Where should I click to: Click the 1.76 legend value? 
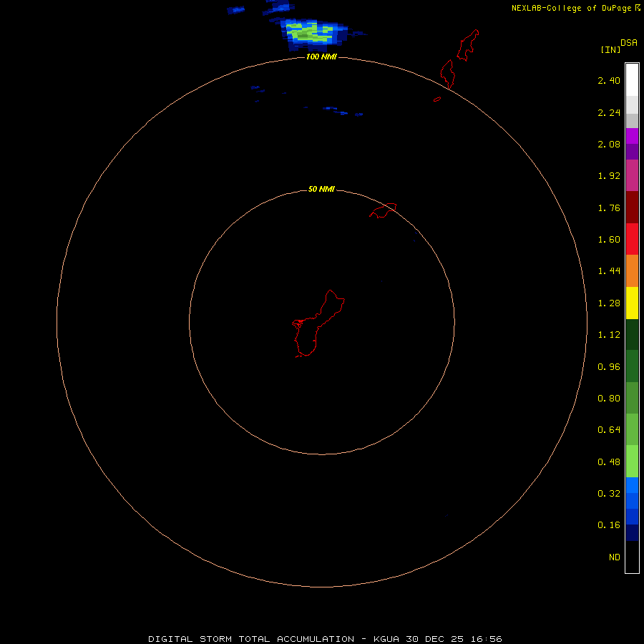609,208
